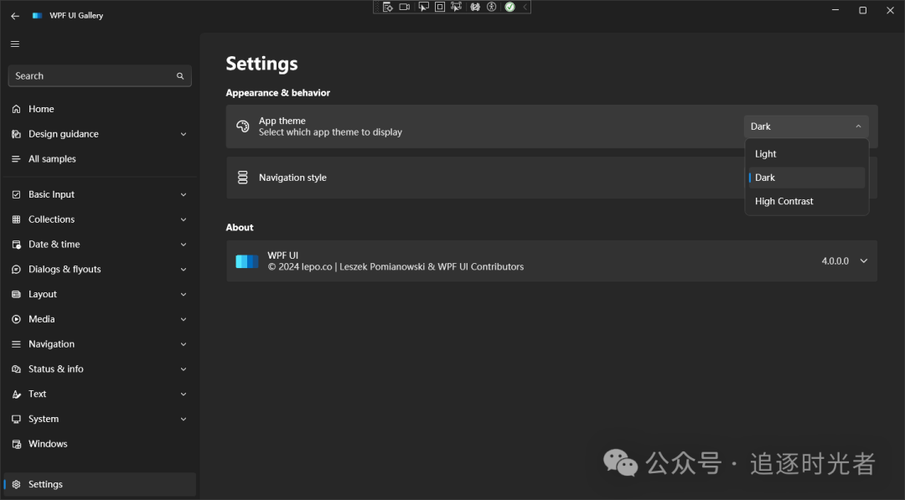Focus the Search input field
The image size is (905, 500).
pos(90,76)
